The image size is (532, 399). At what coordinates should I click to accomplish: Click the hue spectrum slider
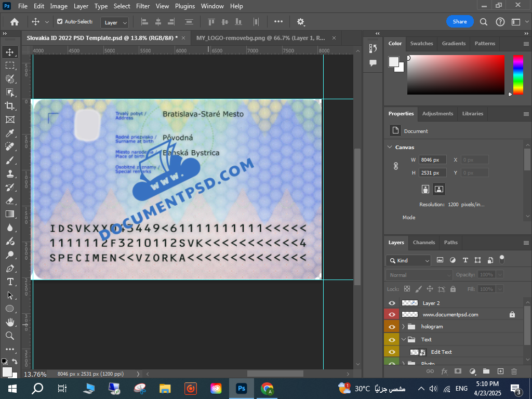pos(518,75)
